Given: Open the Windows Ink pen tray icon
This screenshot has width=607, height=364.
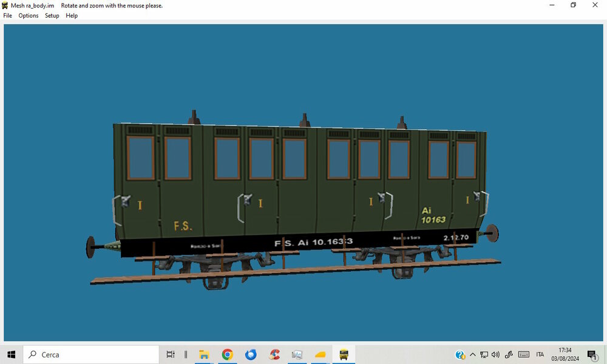Looking at the screenshot, I should tap(509, 354).
